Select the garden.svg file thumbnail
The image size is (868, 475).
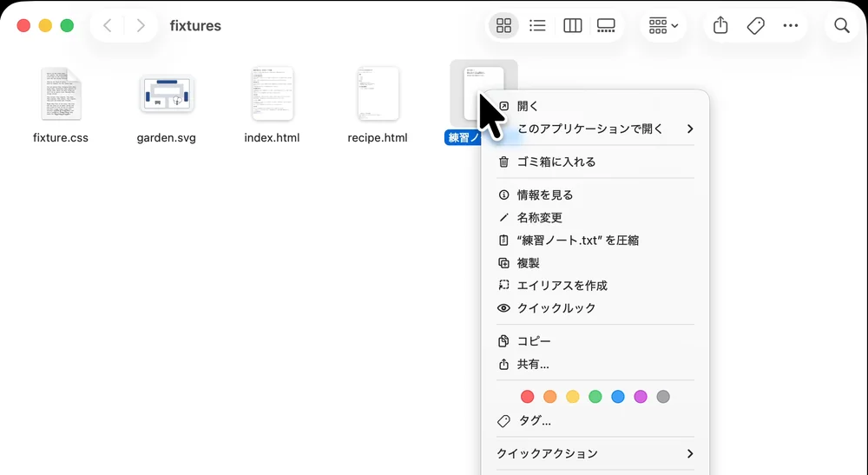point(167,94)
